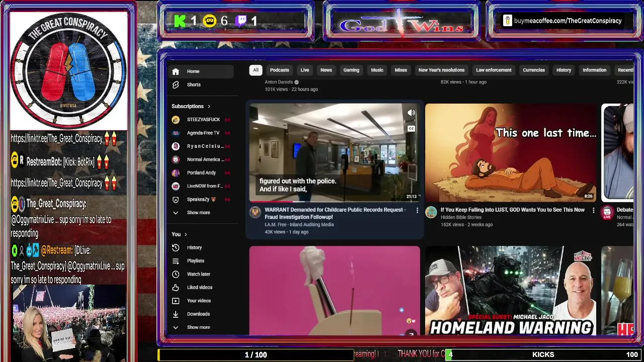The width and height of the screenshot is (644, 362).
Task: Click buymeacoffee.com/TheGreatConspiracy link
Action: tap(568, 21)
